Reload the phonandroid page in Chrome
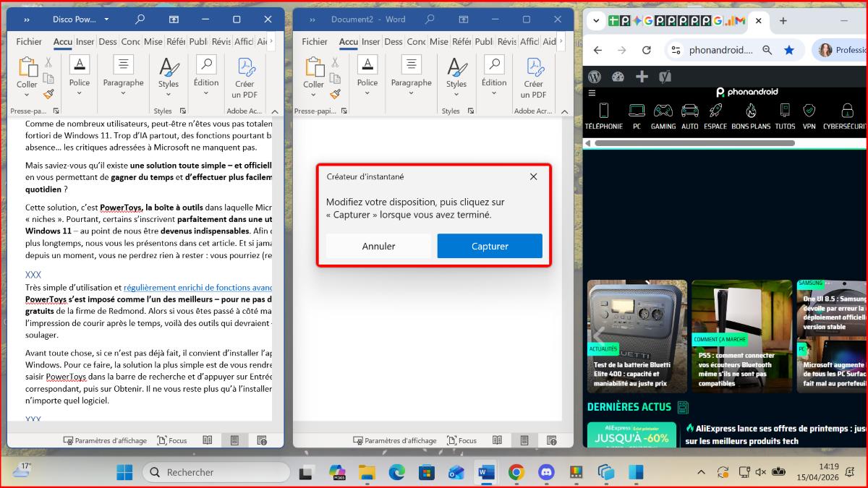The image size is (868, 488). coord(647,50)
